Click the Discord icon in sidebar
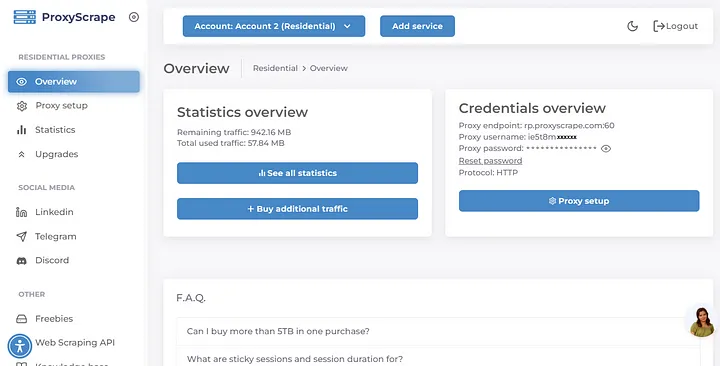This screenshot has width=720, height=366. tap(22, 260)
